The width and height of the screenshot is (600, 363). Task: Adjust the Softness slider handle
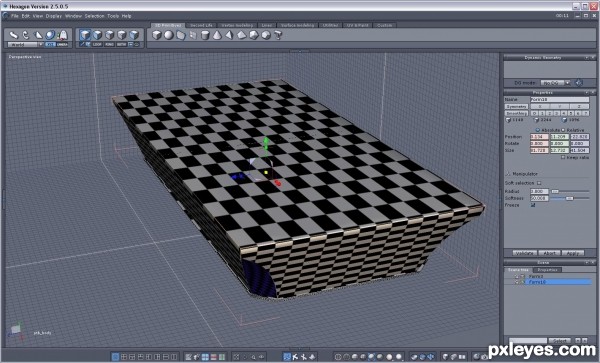[569, 198]
